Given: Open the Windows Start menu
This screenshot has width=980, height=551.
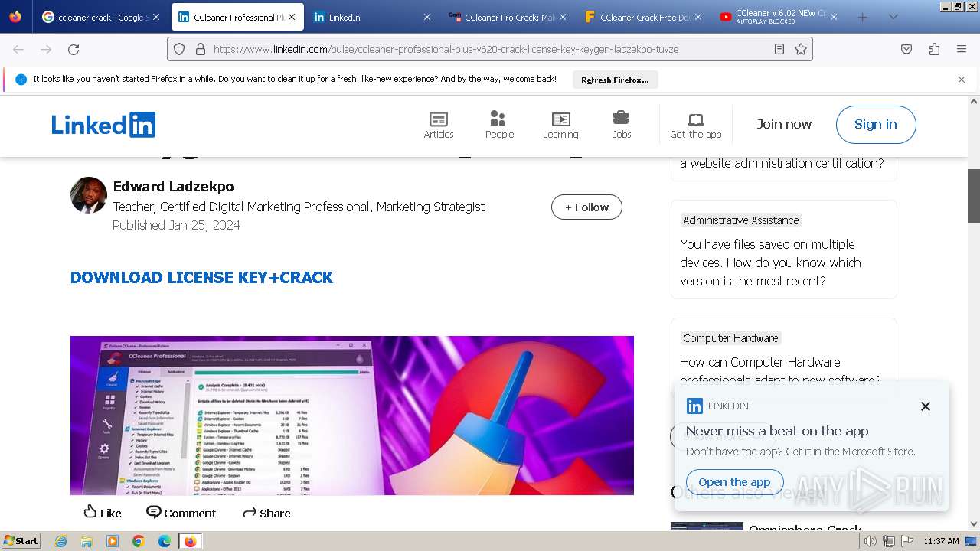Looking at the screenshot, I should pos(21,541).
